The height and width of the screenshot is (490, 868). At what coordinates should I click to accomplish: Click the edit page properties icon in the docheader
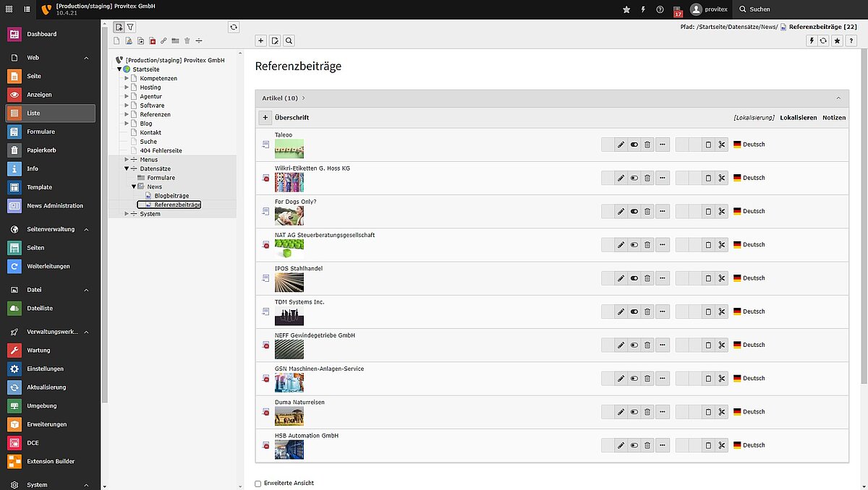pos(275,40)
